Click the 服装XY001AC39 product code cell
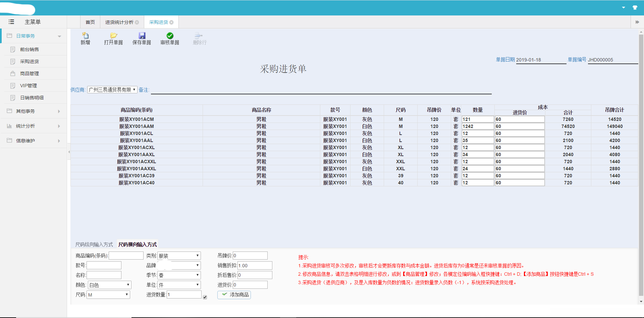Image resolution: width=644 pixels, height=318 pixels. tap(137, 176)
